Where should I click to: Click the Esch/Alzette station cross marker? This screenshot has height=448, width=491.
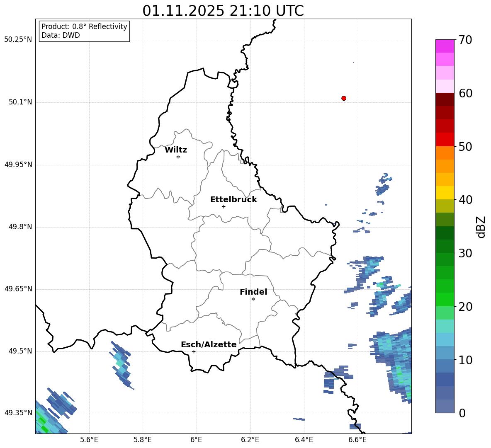tap(194, 351)
